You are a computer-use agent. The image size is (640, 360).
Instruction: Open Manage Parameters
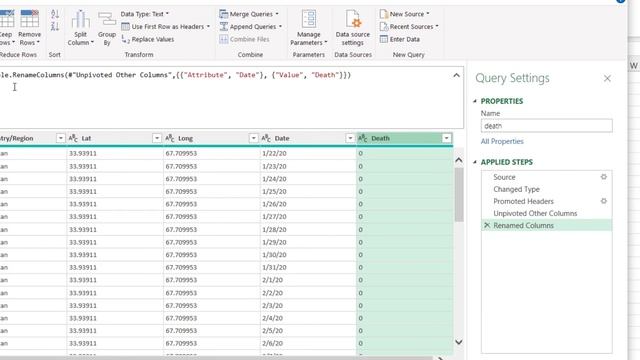(x=309, y=28)
